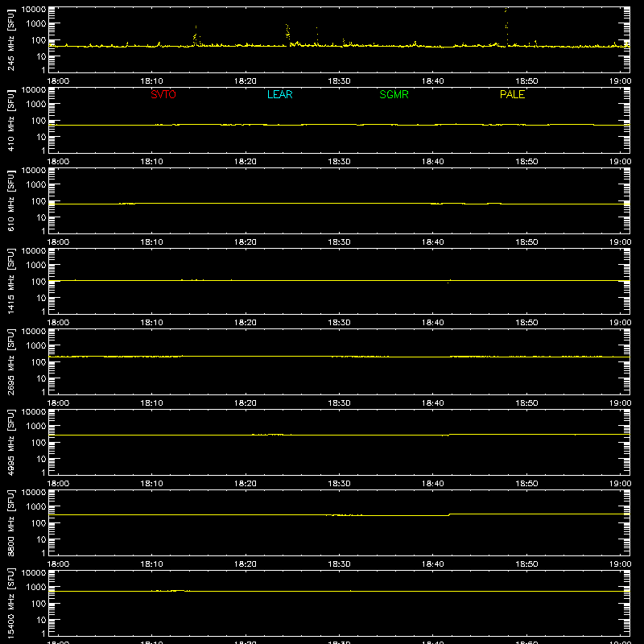Click the 100 tick label on 610 MHz plot
Screen dimensions: 644x644
click(x=39, y=201)
